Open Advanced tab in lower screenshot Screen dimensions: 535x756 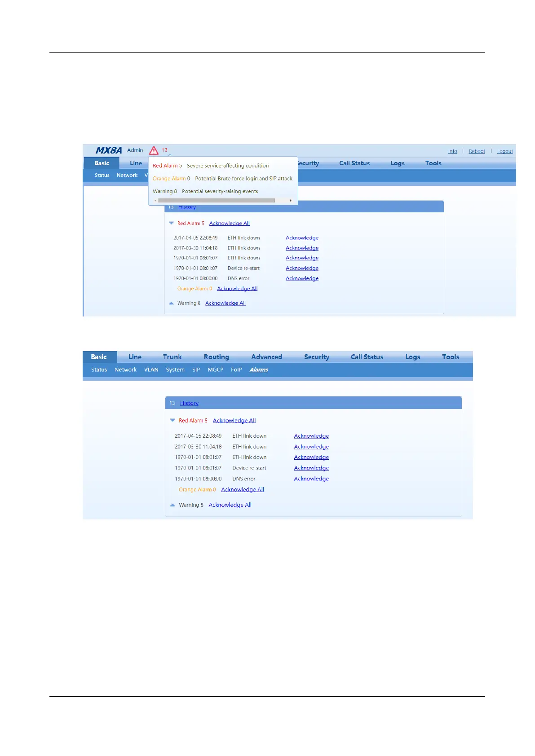(267, 357)
